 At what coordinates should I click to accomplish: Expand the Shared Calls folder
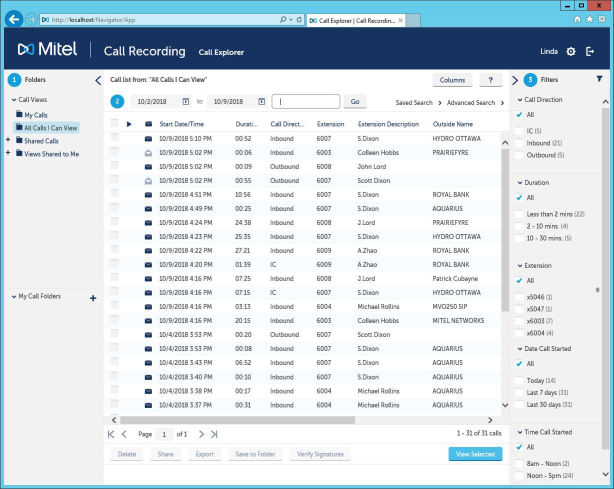click(8, 140)
